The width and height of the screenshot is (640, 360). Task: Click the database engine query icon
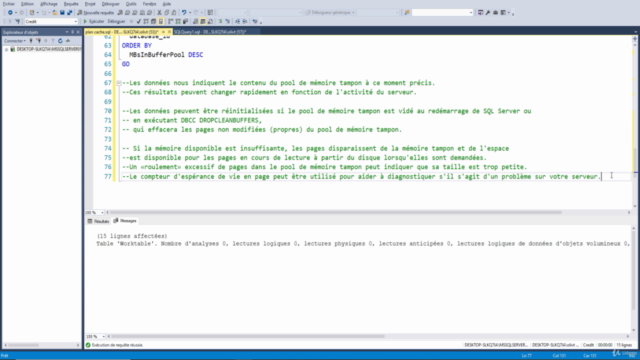coord(120,13)
